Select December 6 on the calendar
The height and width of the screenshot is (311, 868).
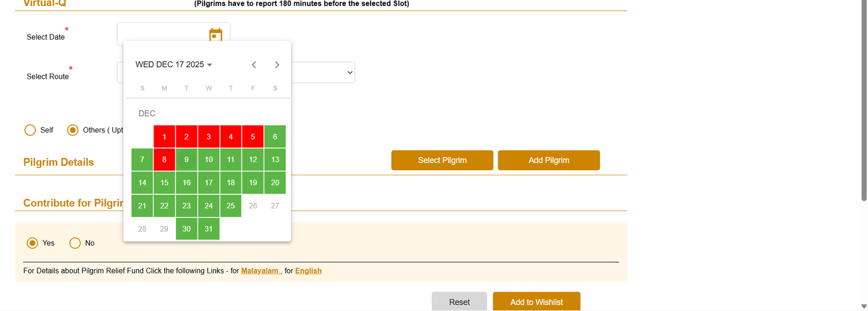[x=275, y=137]
